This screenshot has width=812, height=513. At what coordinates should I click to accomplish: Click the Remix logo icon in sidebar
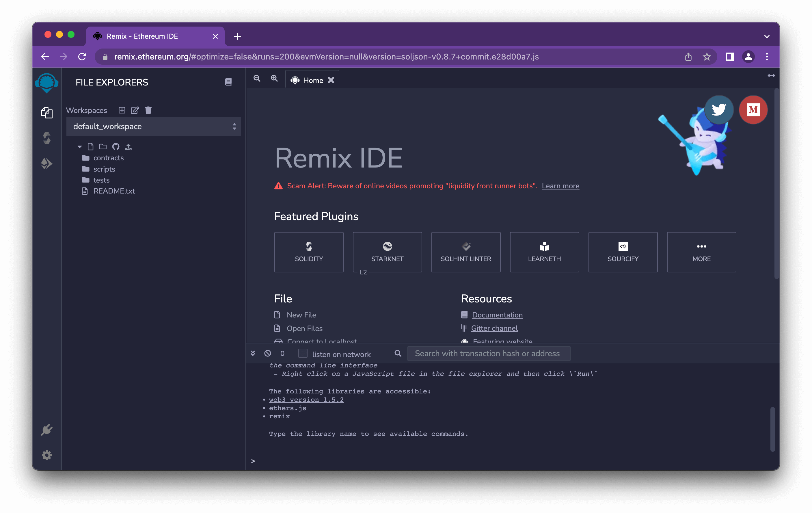[46, 82]
